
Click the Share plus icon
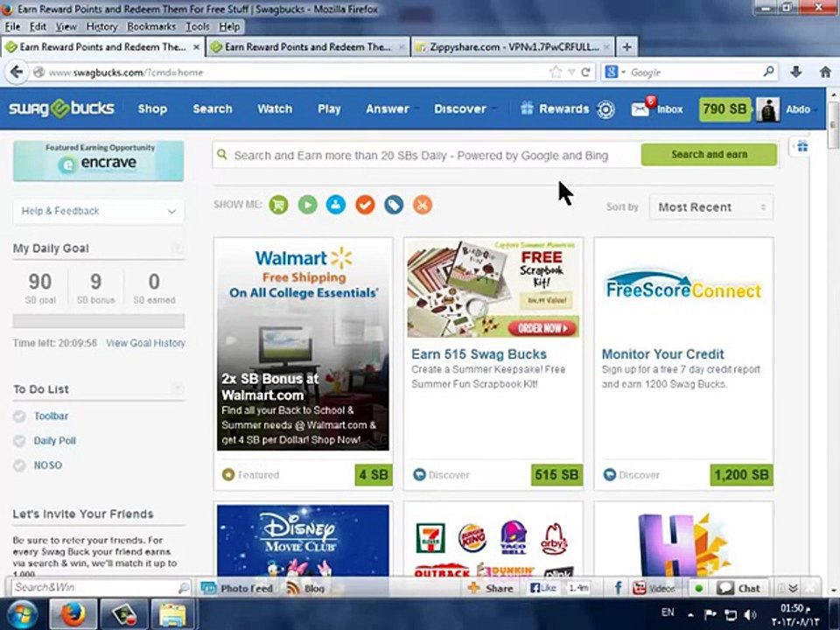tap(473, 588)
